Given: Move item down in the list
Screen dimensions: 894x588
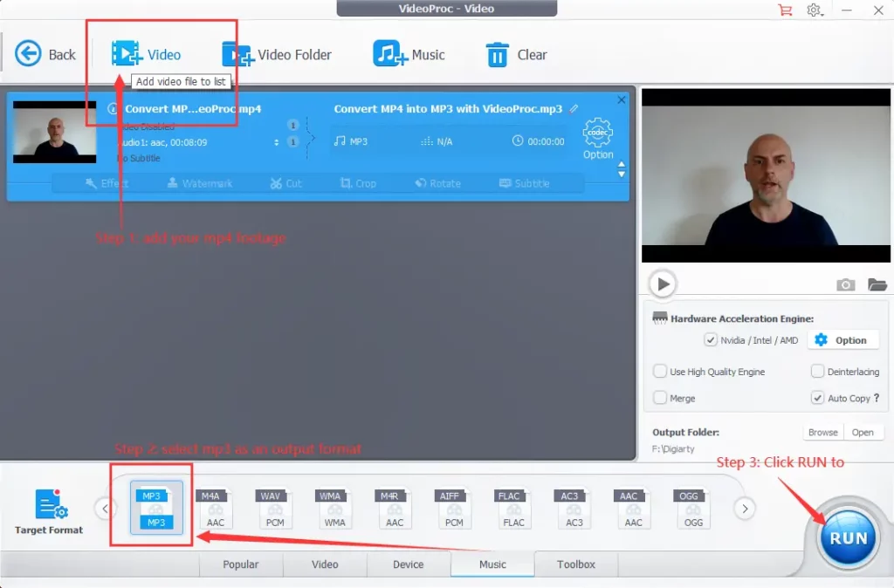Looking at the screenshot, I should tap(621, 174).
